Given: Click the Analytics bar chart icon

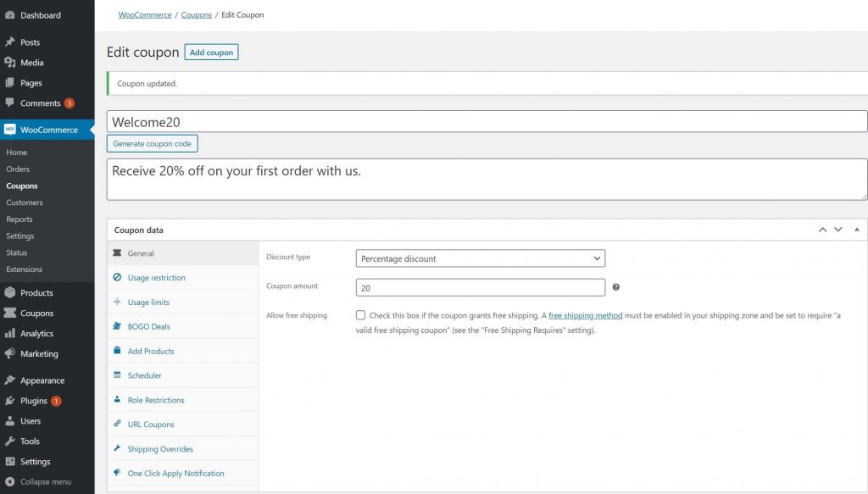Looking at the screenshot, I should (10, 334).
